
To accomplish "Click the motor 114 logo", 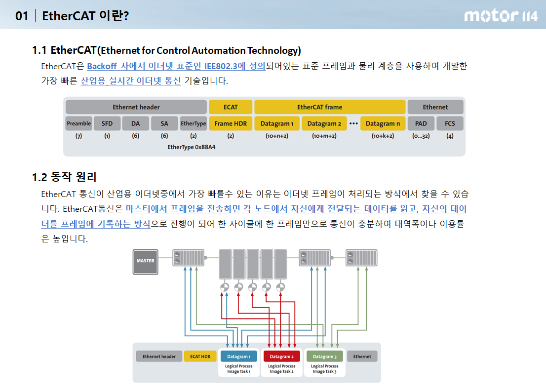I will click(x=501, y=16).
